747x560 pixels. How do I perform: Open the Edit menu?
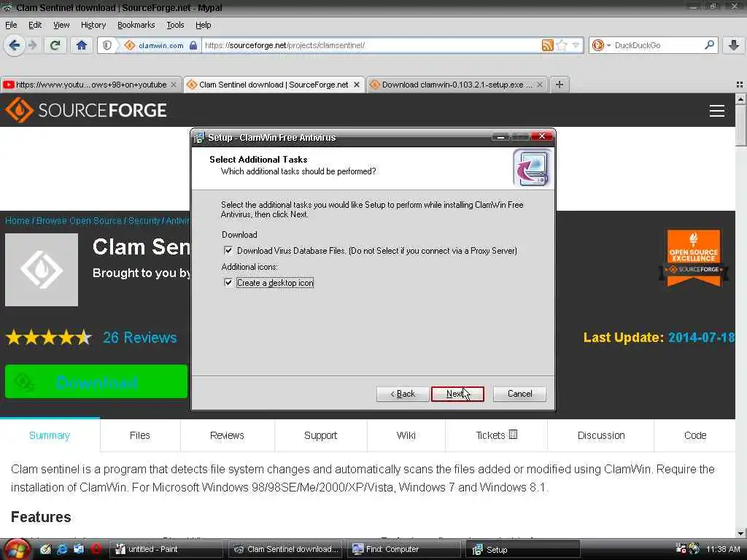pos(35,25)
